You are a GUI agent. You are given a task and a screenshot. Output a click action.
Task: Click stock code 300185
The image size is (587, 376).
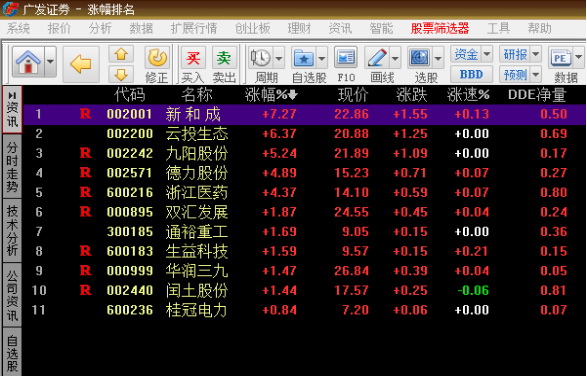tap(130, 232)
